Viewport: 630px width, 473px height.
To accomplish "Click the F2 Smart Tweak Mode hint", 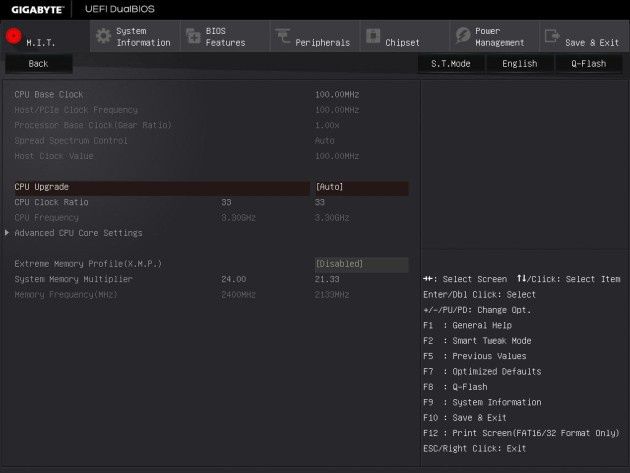I will 477,341.
